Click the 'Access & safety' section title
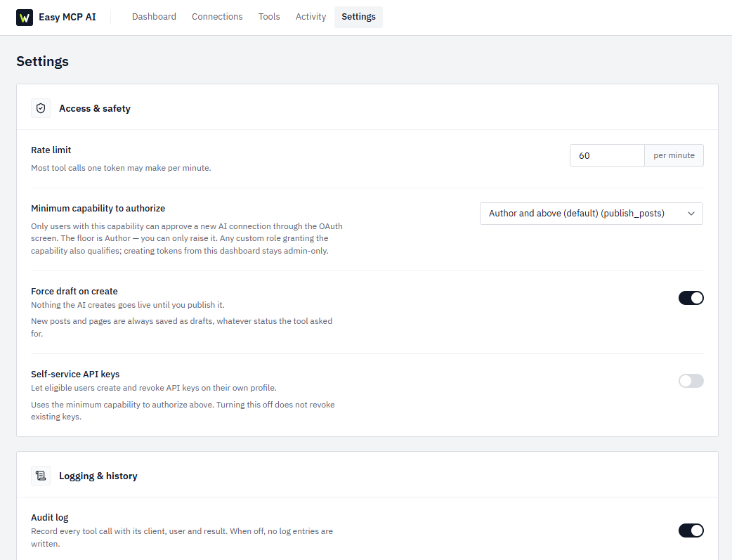The width and height of the screenshot is (732, 560). 95,108
